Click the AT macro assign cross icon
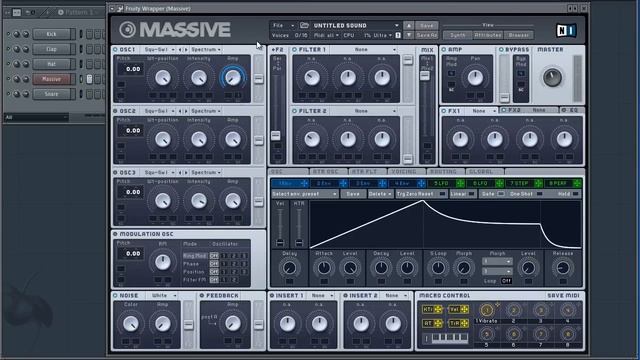 pos(438,323)
